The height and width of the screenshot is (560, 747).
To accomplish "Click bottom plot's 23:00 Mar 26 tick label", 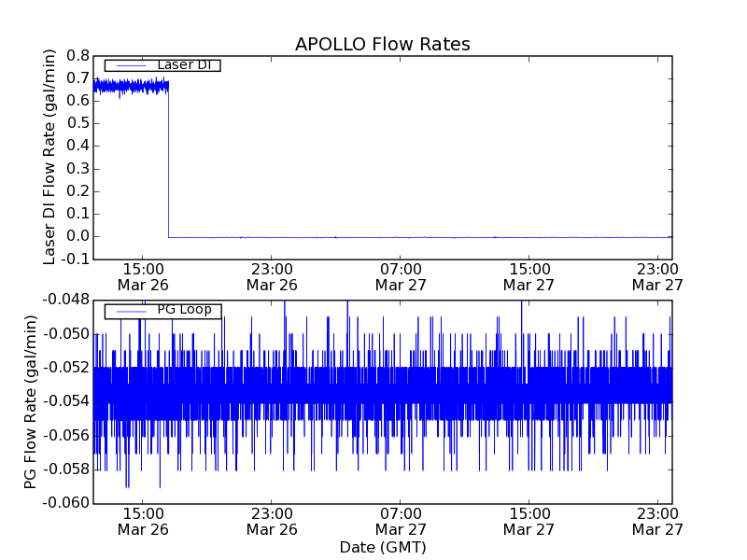I will (272, 521).
